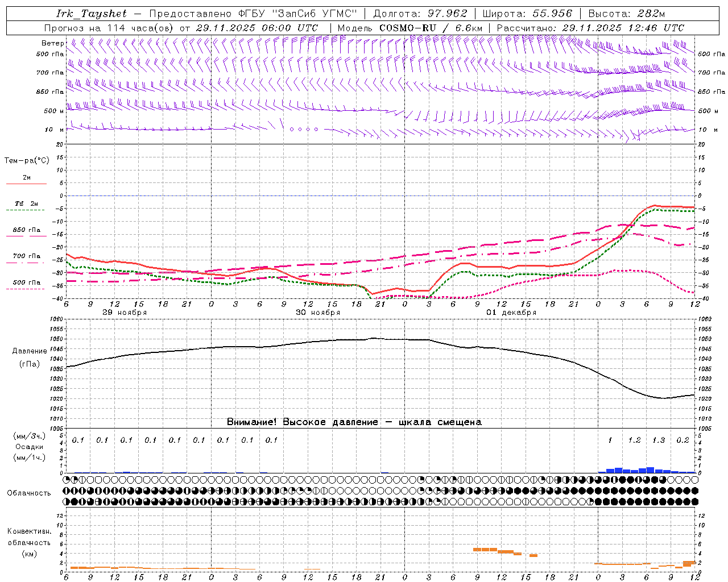Click 'Прогноз на 114 часа(ов)' forecast text

pos(109,28)
